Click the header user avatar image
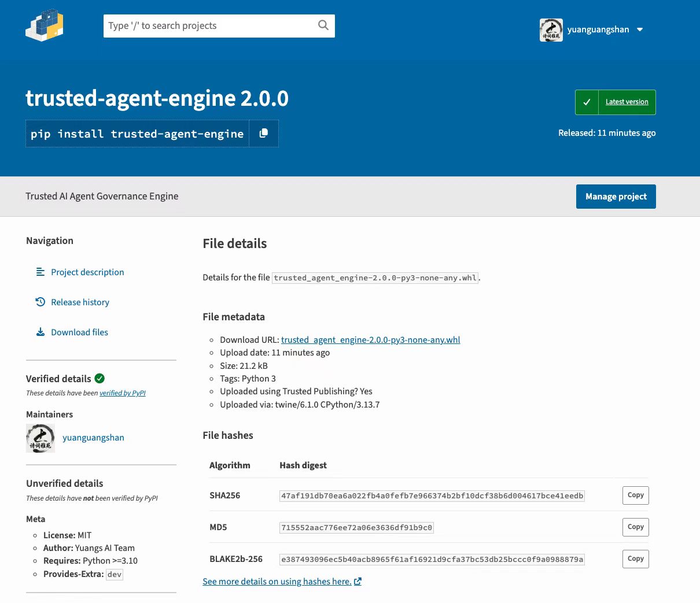The width and height of the screenshot is (700, 603). coord(551,30)
